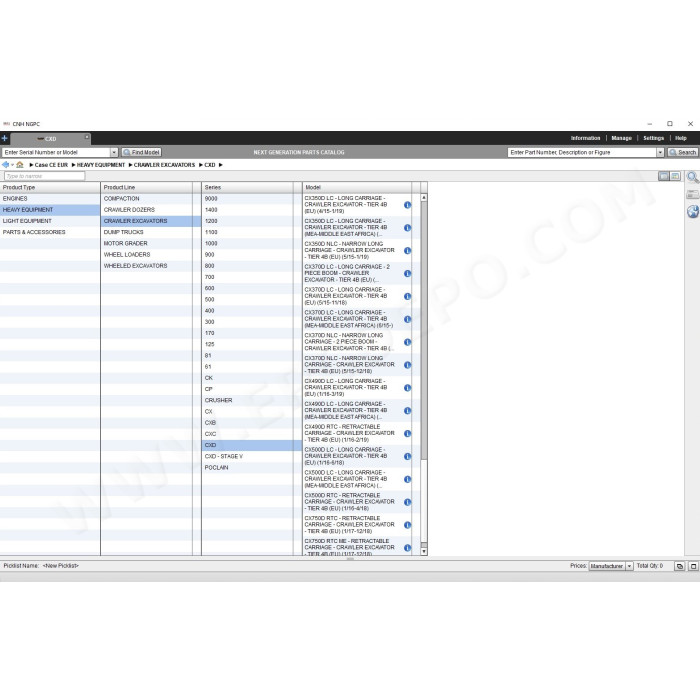The image size is (700, 700).
Task: Open the Prices Manufacturer dropdown
Action: 629,566
